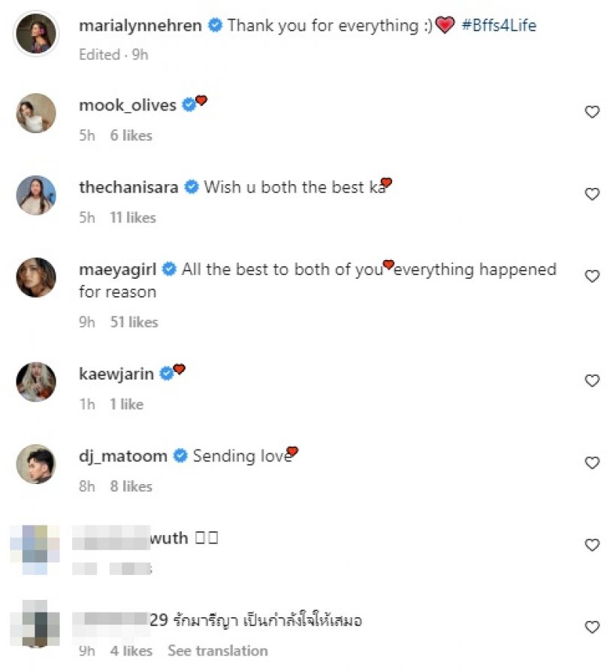
Task: Click the #Bffs4Life hashtag
Action: tap(499, 26)
